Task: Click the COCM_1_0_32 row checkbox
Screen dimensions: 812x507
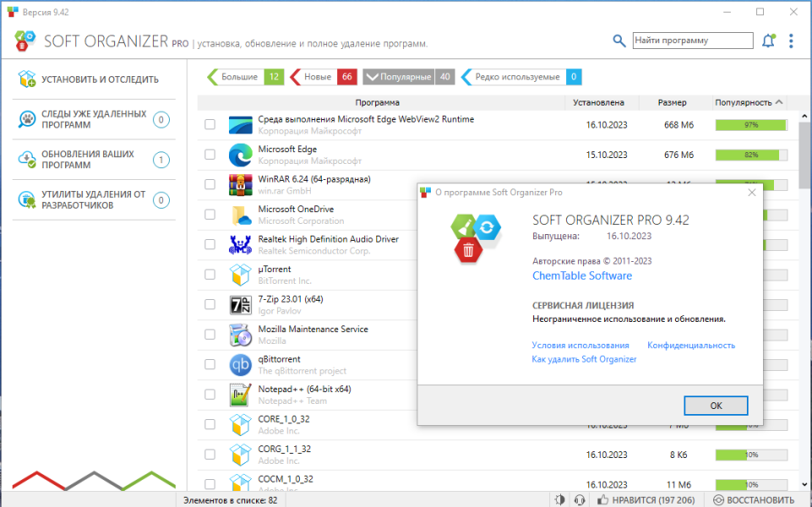Action: (x=210, y=484)
